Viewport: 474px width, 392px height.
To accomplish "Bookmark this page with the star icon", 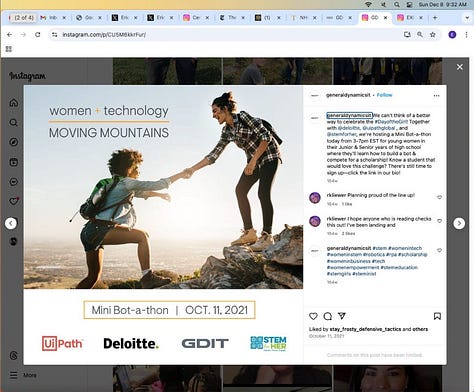I will [x=433, y=34].
